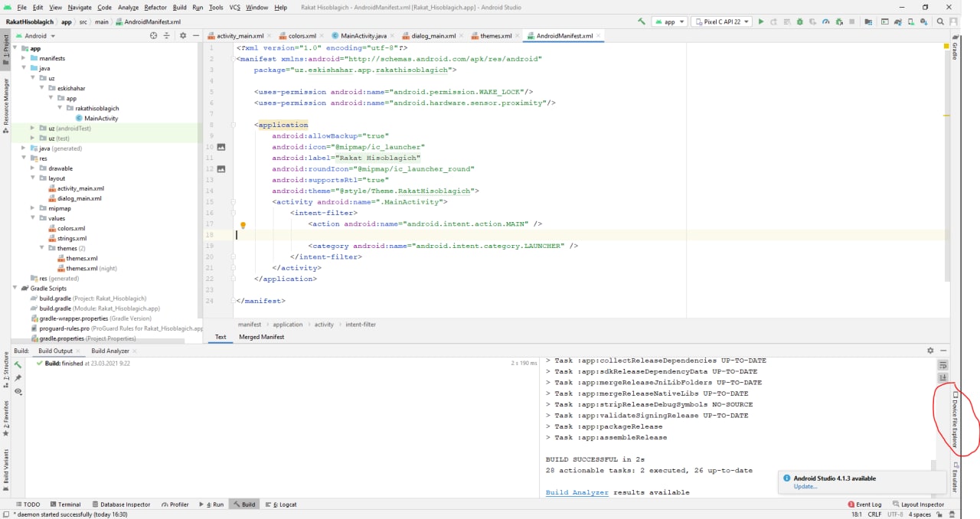Image resolution: width=980 pixels, height=519 pixels.
Task: Run the app with green play button
Action: pyautogui.click(x=760, y=22)
